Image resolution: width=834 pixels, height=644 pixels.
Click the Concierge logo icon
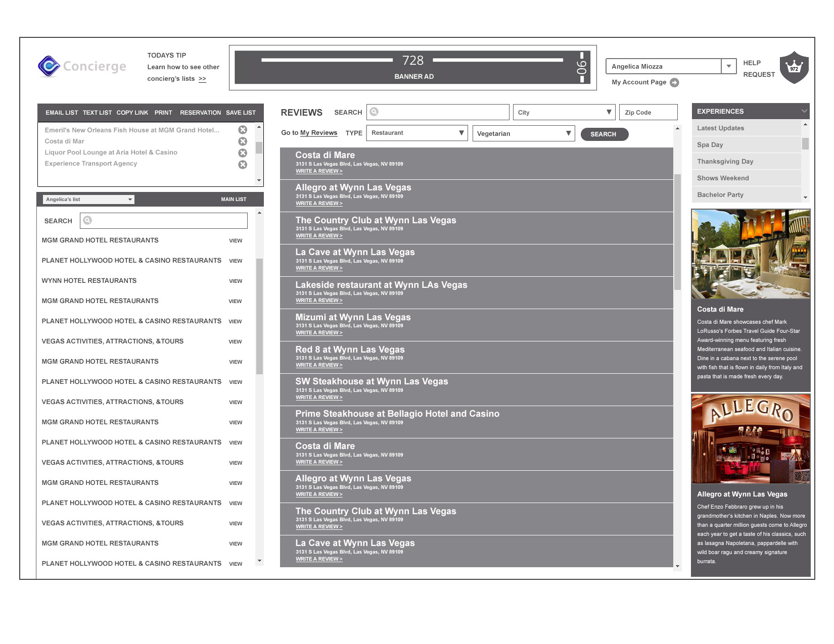[x=49, y=66]
